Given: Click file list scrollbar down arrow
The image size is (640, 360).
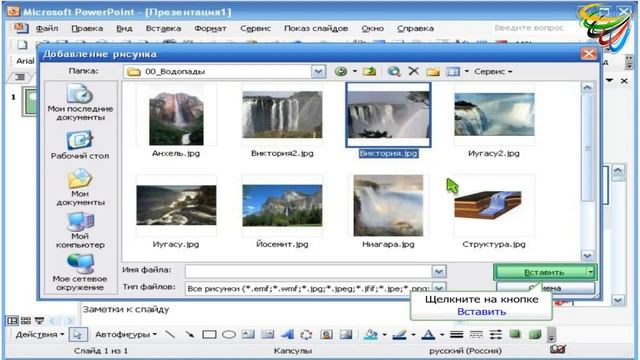Looking at the screenshot, I should point(587,256).
